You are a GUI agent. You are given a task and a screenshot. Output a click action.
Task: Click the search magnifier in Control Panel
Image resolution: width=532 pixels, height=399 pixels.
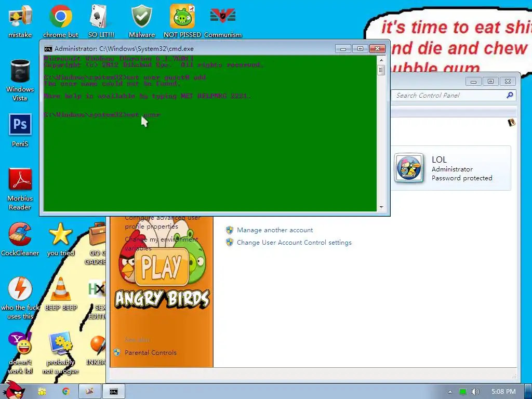pos(510,96)
